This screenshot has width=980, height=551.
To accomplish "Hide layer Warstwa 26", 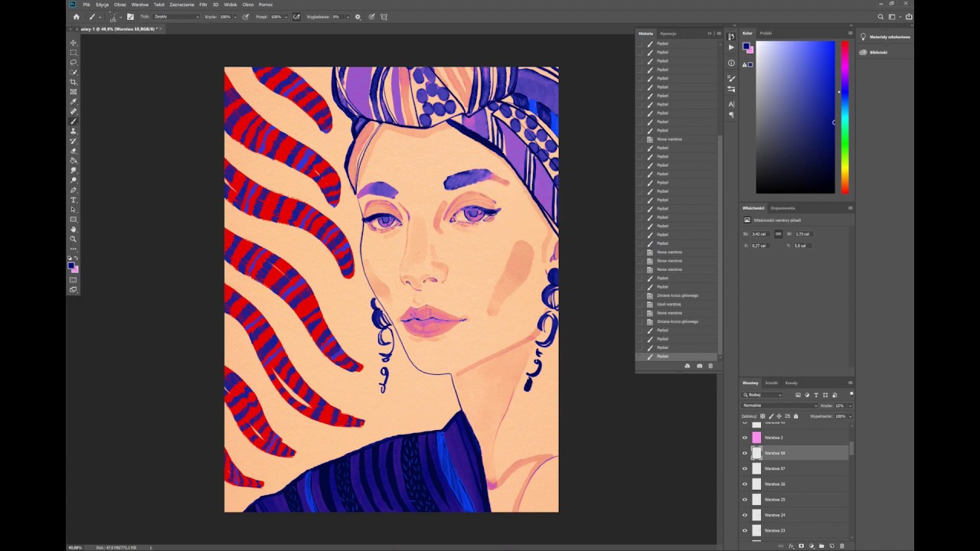I will click(745, 484).
